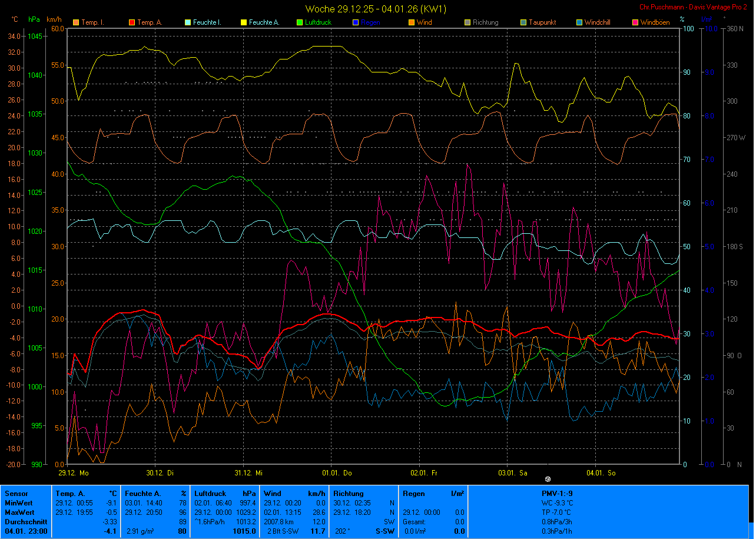Screen dimensions: 756x539
Task: Click the Chr.Puschmann Davis Vantage Pro 2 text
Action: pyautogui.click(x=694, y=7)
